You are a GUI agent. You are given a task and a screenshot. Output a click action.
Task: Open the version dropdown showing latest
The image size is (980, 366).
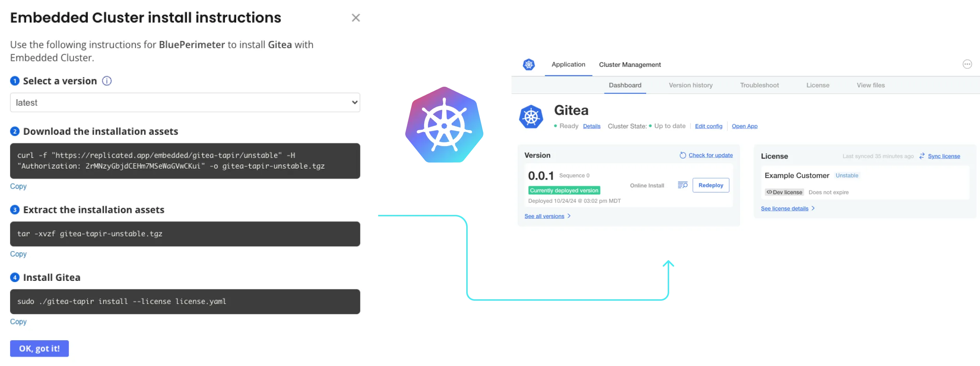185,102
